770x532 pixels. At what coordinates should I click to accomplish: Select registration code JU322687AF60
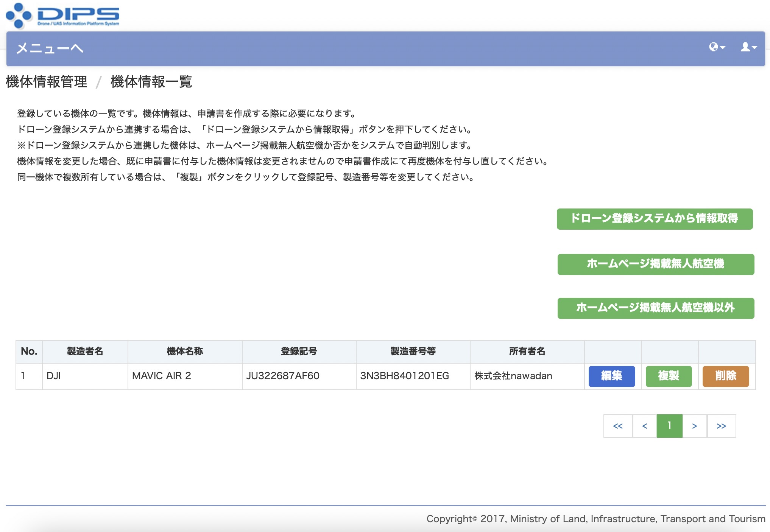[x=299, y=376]
